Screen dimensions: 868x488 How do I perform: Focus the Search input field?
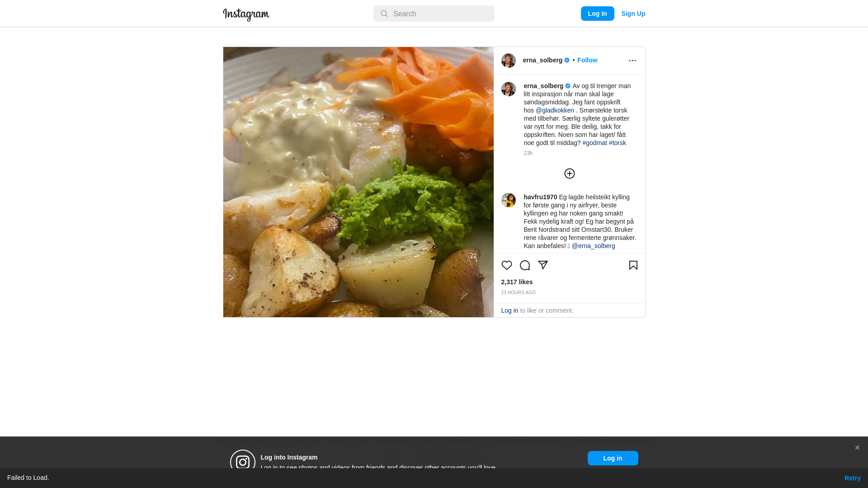[x=434, y=14]
